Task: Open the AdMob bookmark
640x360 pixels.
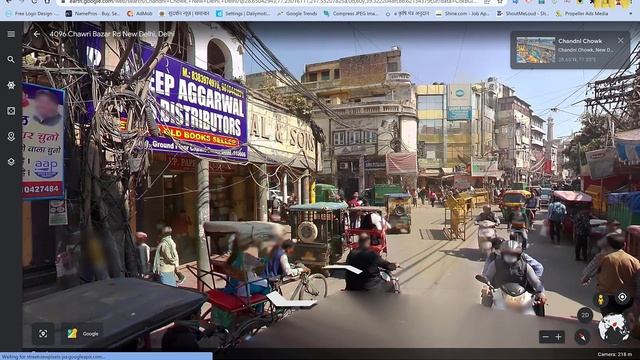Action: (140, 13)
